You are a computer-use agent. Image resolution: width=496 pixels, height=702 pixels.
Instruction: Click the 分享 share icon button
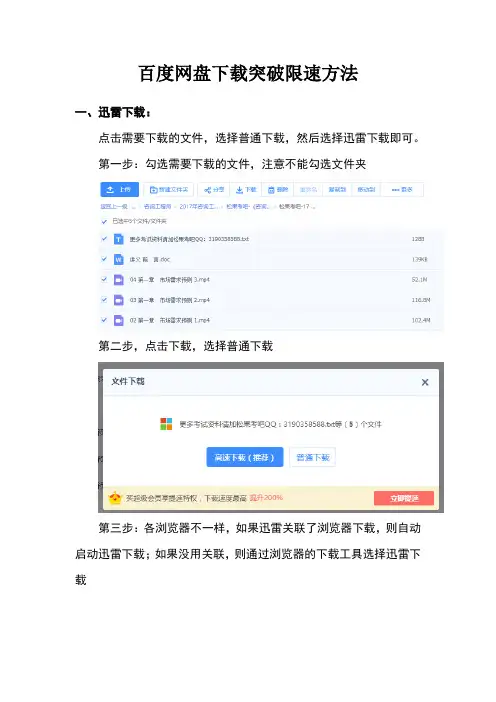point(214,190)
